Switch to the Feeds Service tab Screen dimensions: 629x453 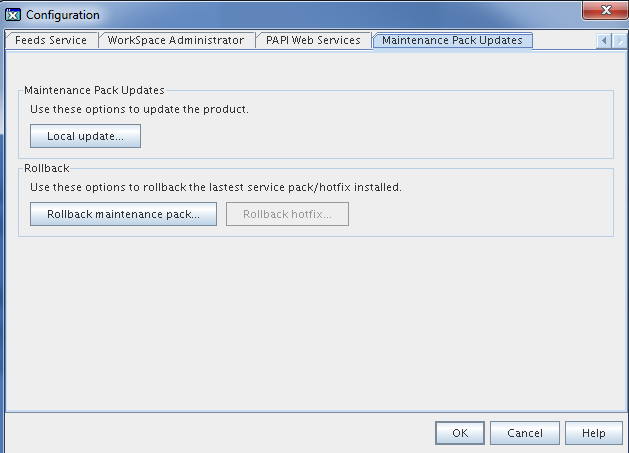(51, 41)
